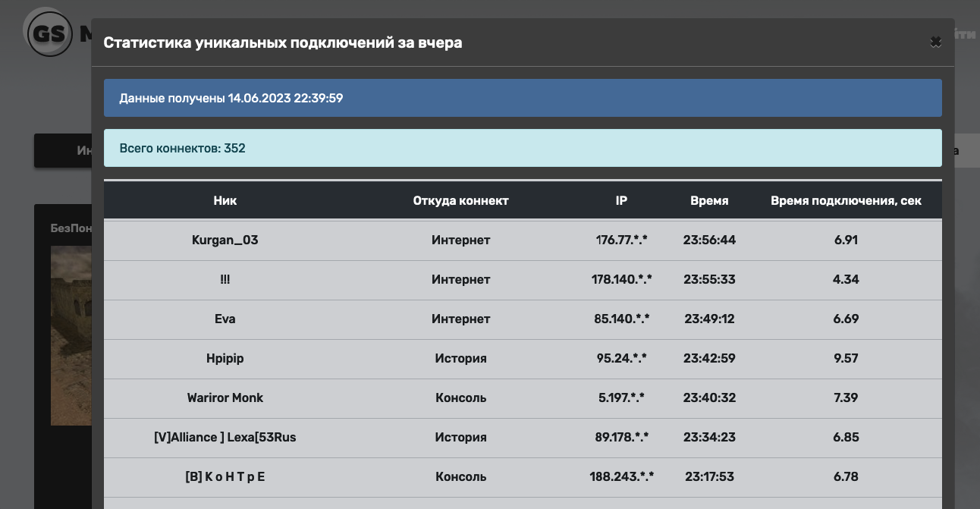Select nickname Wariror Monk

(x=225, y=397)
